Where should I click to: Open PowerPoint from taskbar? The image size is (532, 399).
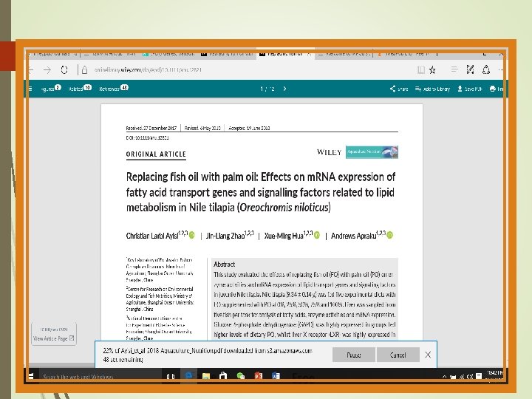[x=259, y=376]
